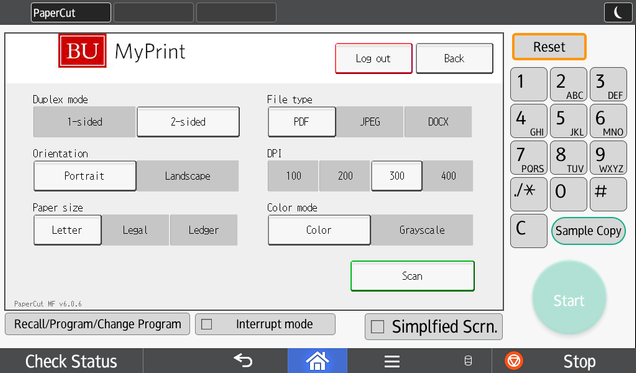Image resolution: width=636 pixels, height=373 pixels.
Task: Tap keypad number 3 DEF
Action: (x=608, y=84)
